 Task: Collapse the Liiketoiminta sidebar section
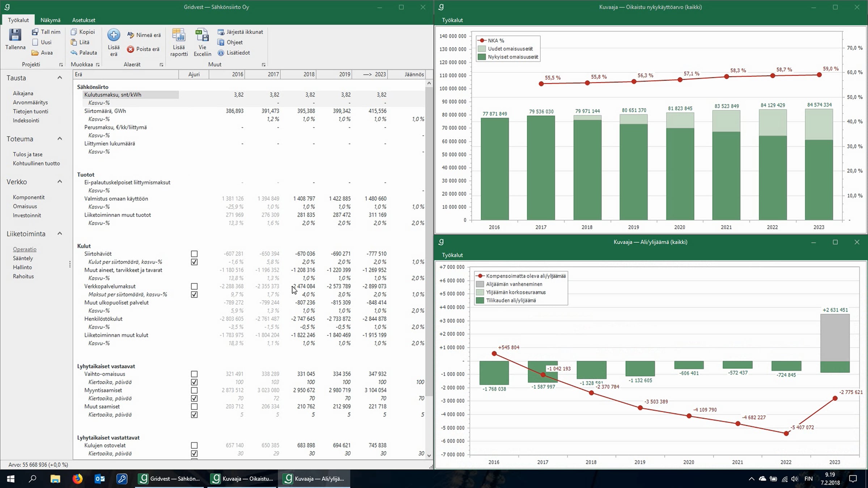(x=60, y=234)
